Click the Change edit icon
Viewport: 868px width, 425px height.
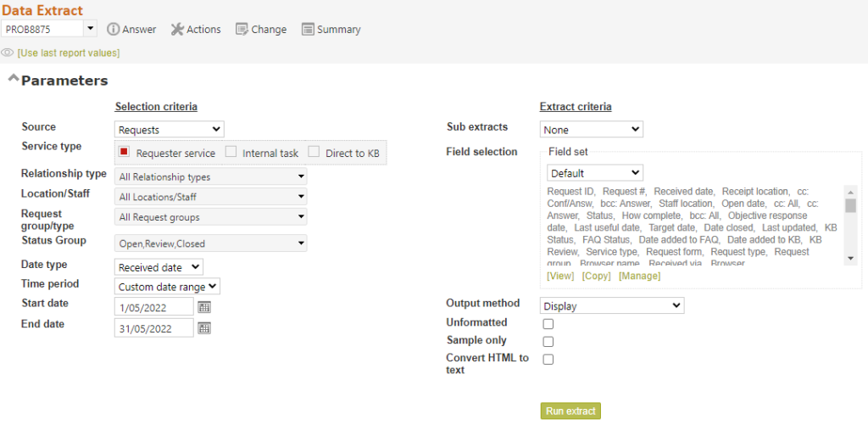[242, 30]
